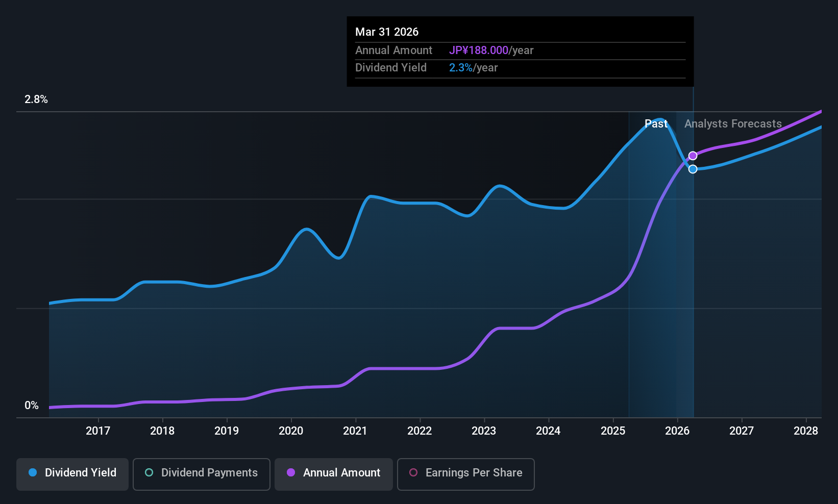
Task: Click the Past section label
Action: tap(656, 124)
